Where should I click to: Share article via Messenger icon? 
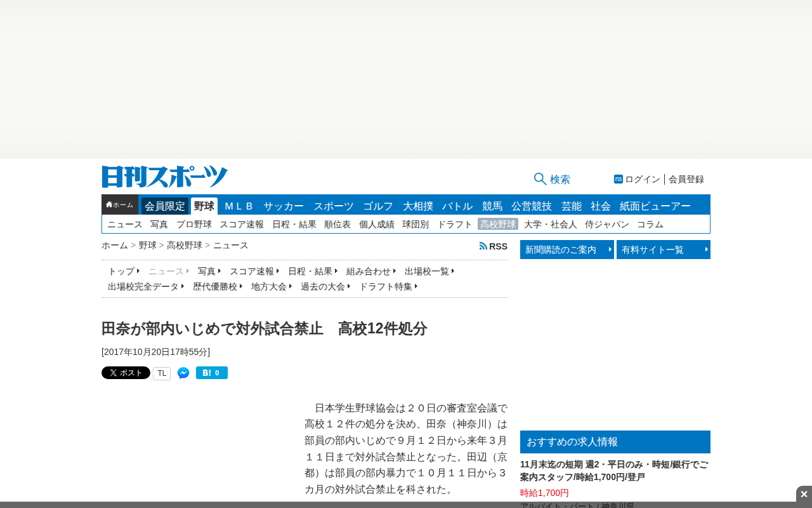click(x=183, y=373)
